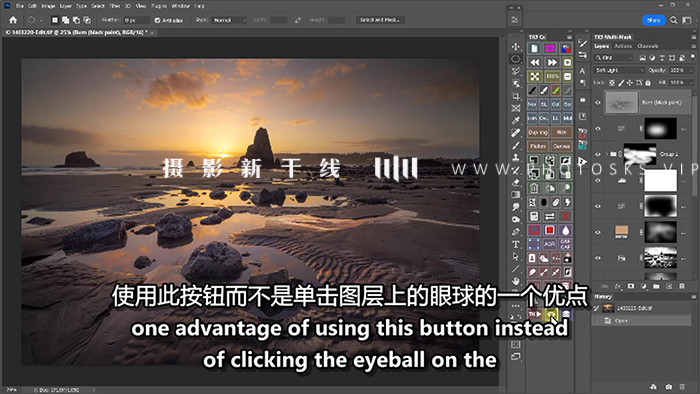This screenshot has width=700, height=394.
Task: Select the Path Selection tool
Action: (516, 257)
